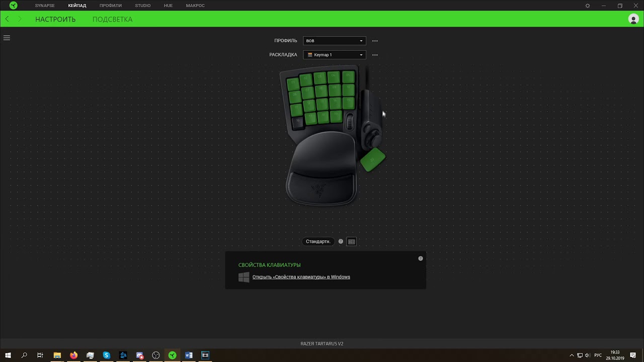
Task: Go back with the left arrow
Action: (7, 19)
